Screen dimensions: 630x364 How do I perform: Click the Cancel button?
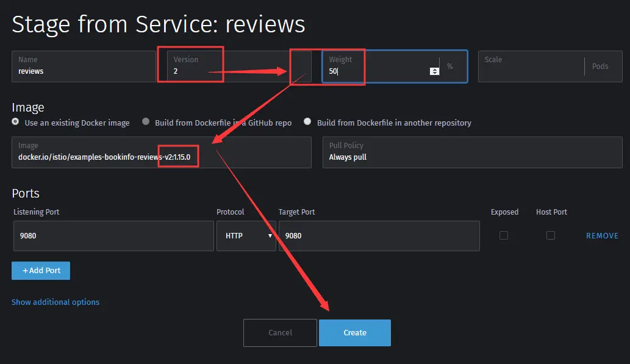280,333
